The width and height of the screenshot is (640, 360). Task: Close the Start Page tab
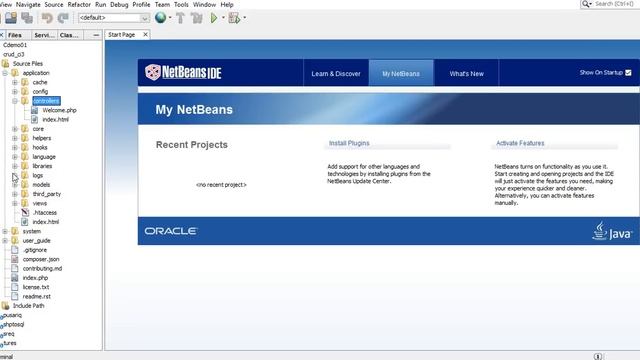coord(145,35)
